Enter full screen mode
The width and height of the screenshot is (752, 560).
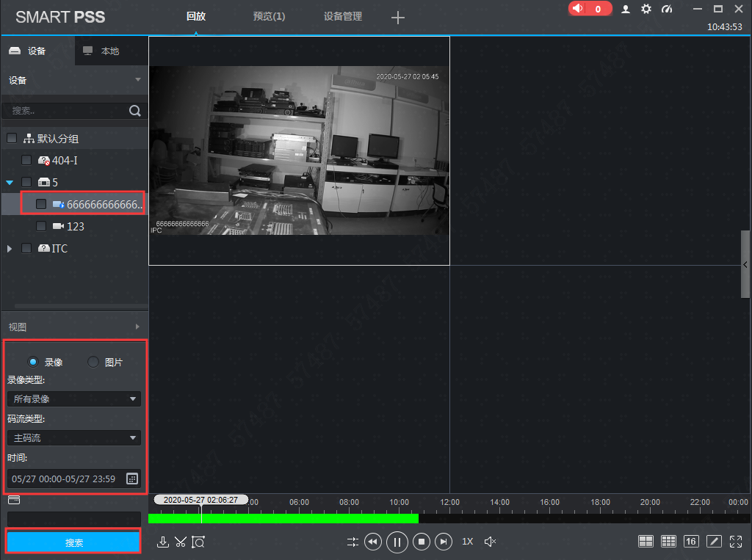736,542
